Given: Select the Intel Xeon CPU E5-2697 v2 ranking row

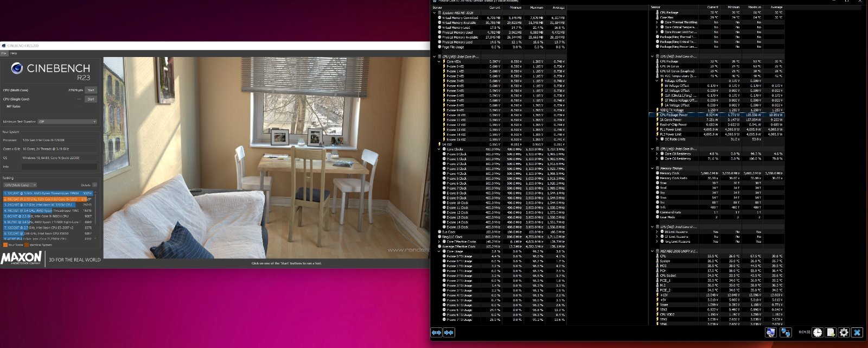Looking at the screenshot, I should (48, 227).
